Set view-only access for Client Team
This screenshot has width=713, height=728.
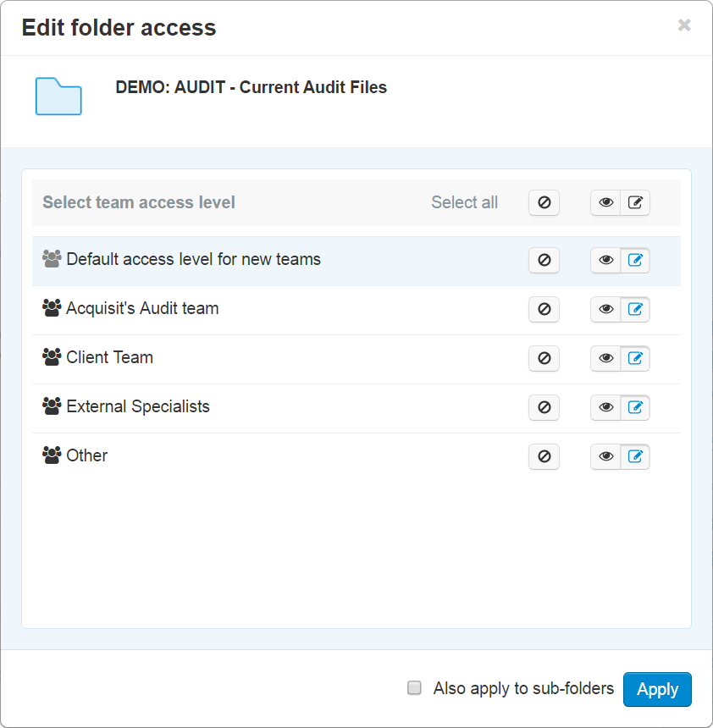(x=605, y=359)
